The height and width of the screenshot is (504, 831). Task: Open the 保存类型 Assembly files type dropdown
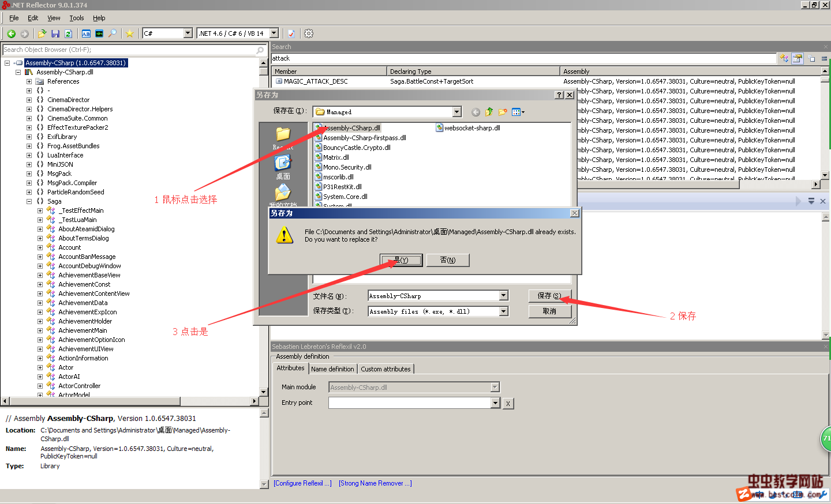tap(504, 311)
